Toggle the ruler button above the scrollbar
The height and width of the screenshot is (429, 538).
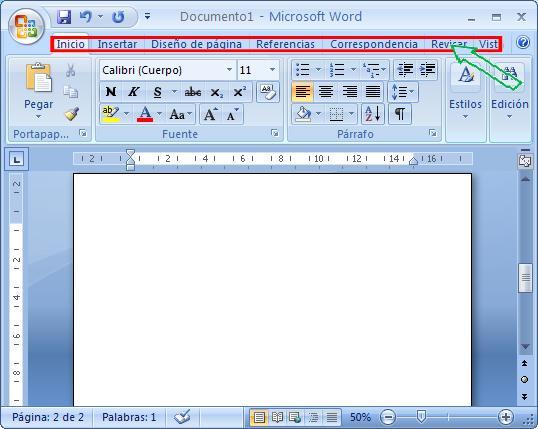525,161
